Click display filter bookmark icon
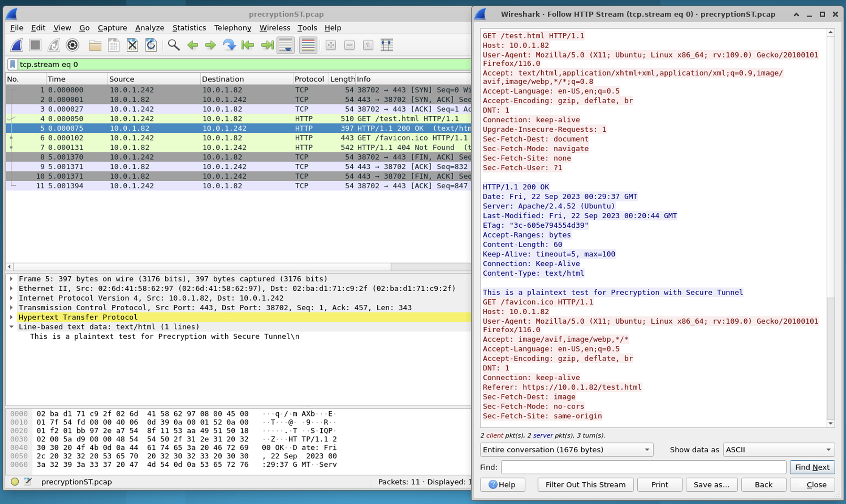Screen dimensions: 846x504 click(13, 64)
